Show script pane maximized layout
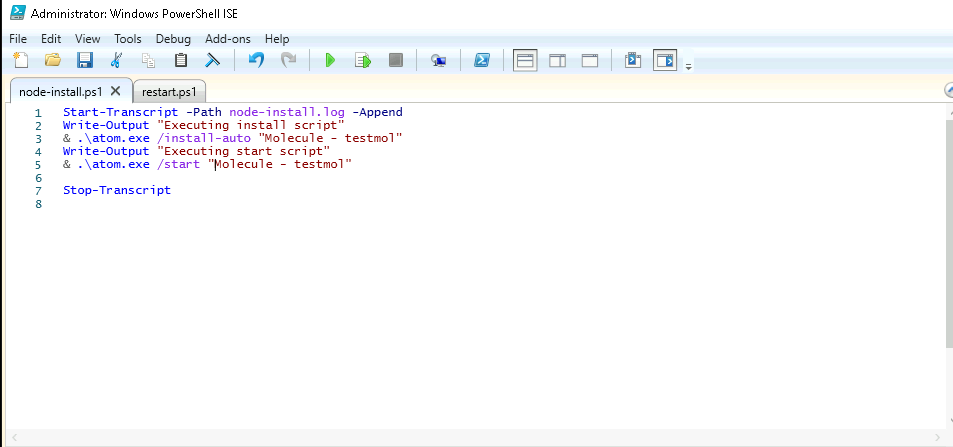 pyautogui.click(x=590, y=61)
